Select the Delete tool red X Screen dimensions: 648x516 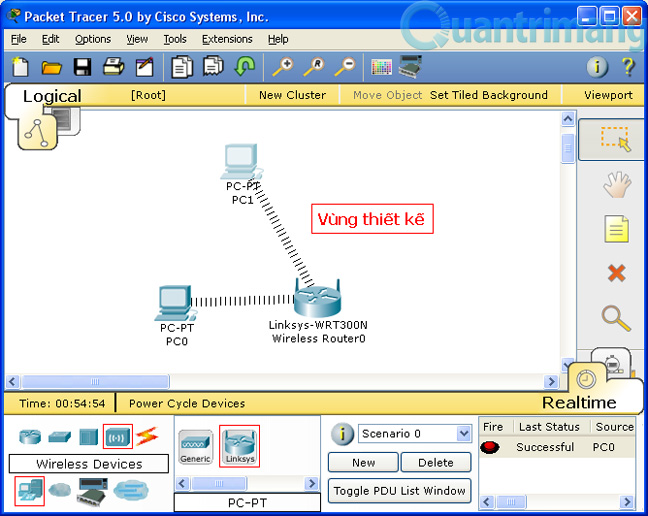pos(615,273)
